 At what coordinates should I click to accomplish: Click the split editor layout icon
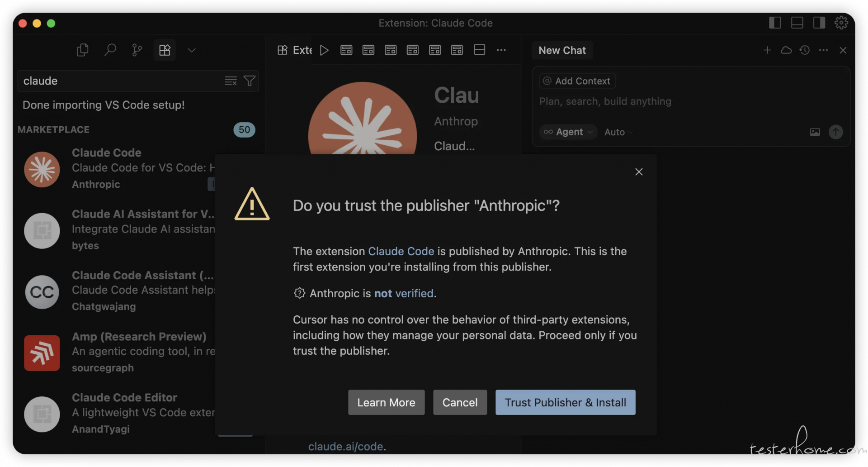(x=480, y=50)
